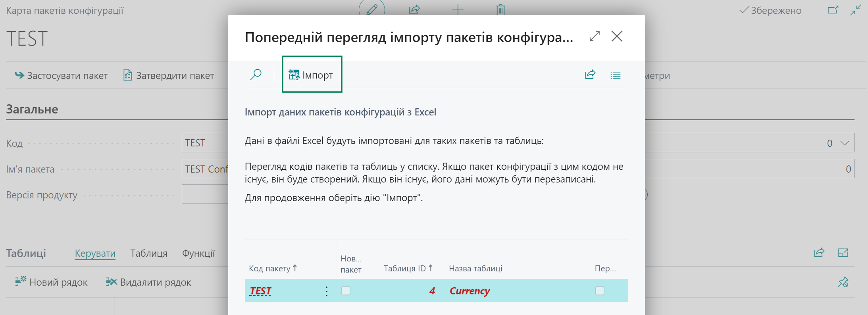Click the plus icon to create new
Image resolution: width=868 pixels, height=315 pixels.
[458, 9]
